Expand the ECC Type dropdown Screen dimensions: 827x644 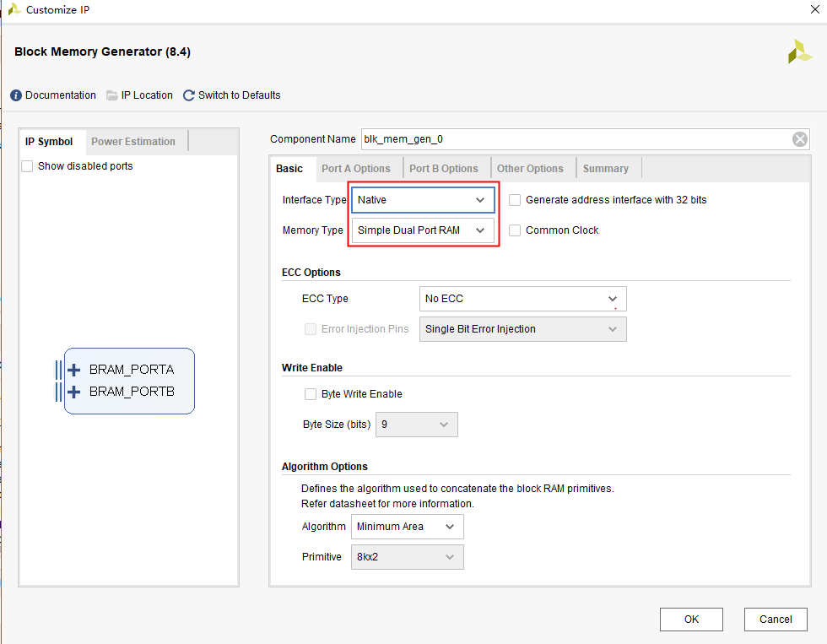[522, 299]
